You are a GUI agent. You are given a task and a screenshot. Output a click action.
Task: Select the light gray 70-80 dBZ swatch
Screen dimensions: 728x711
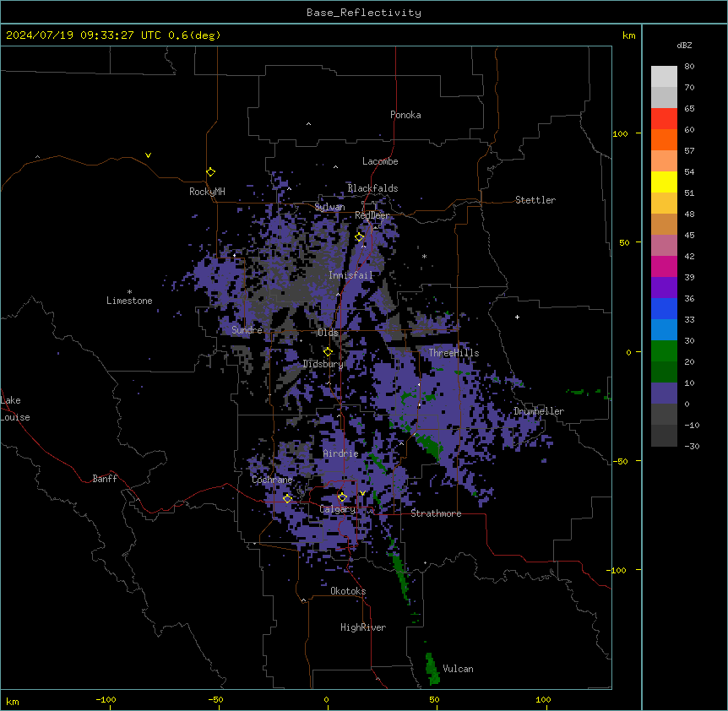click(664, 77)
